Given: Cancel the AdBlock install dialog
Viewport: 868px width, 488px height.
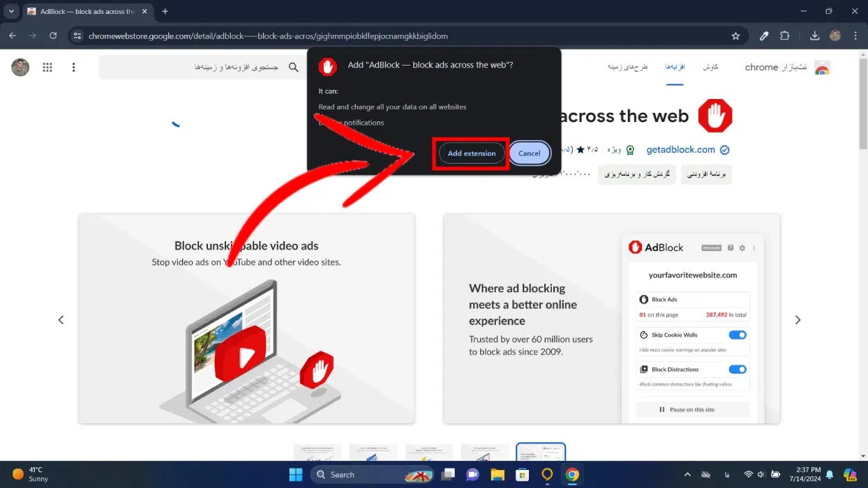Looking at the screenshot, I should pos(529,153).
